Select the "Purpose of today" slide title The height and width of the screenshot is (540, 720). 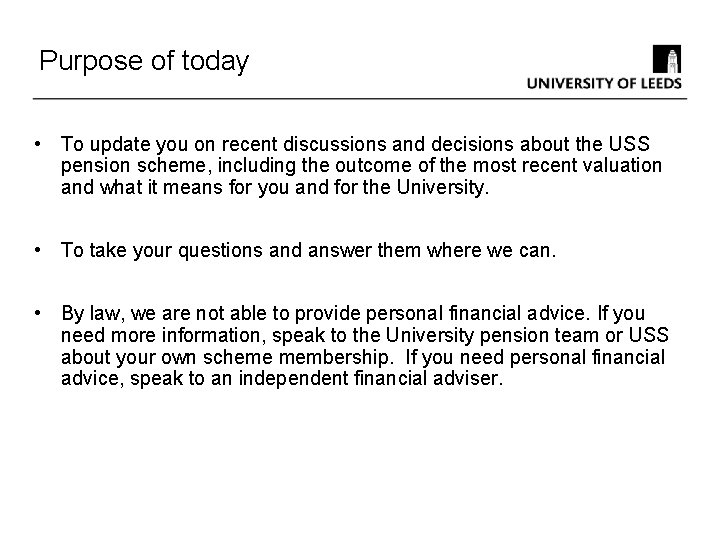coord(144,62)
